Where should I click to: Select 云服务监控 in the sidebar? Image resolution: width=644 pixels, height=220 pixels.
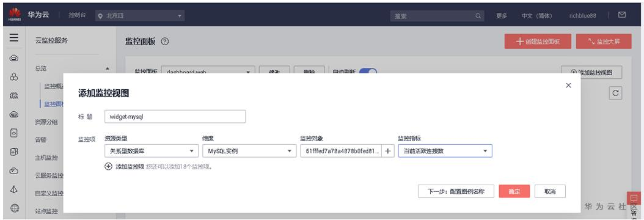(x=49, y=175)
